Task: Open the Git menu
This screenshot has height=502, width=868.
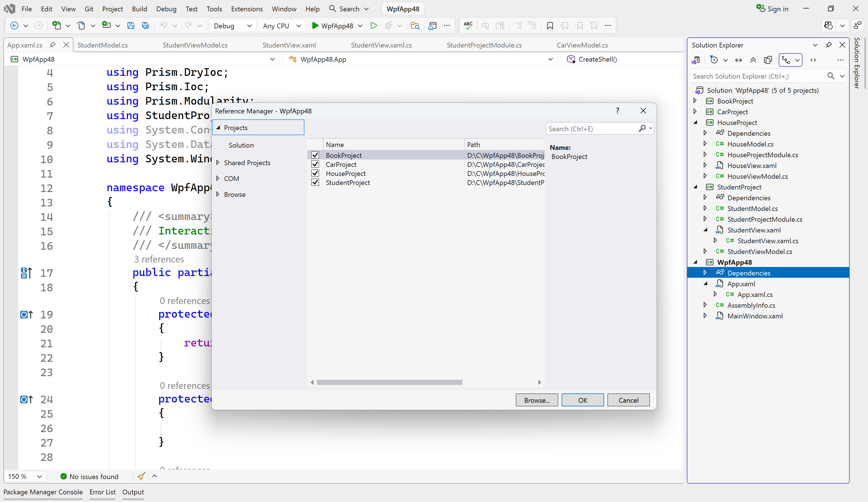Action: pyautogui.click(x=89, y=8)
